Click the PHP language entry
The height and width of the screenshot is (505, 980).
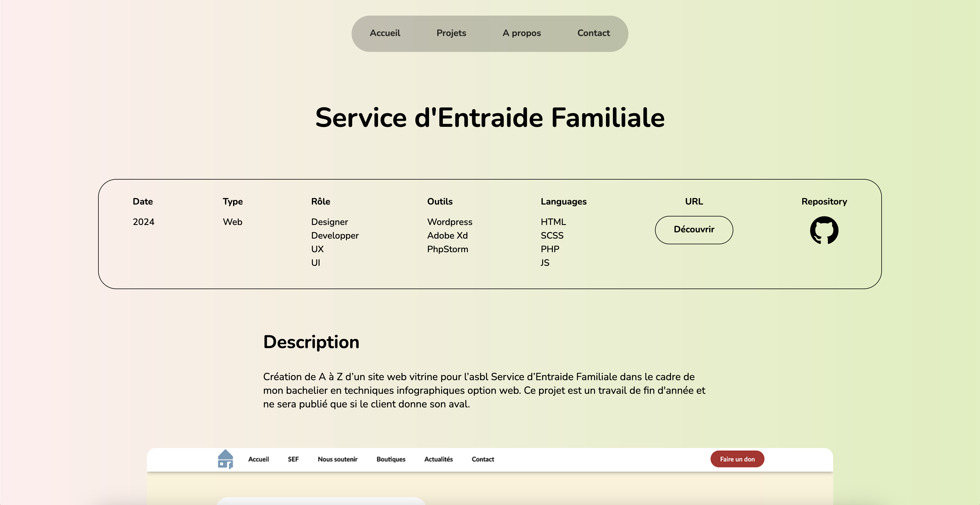coord(550,249)
